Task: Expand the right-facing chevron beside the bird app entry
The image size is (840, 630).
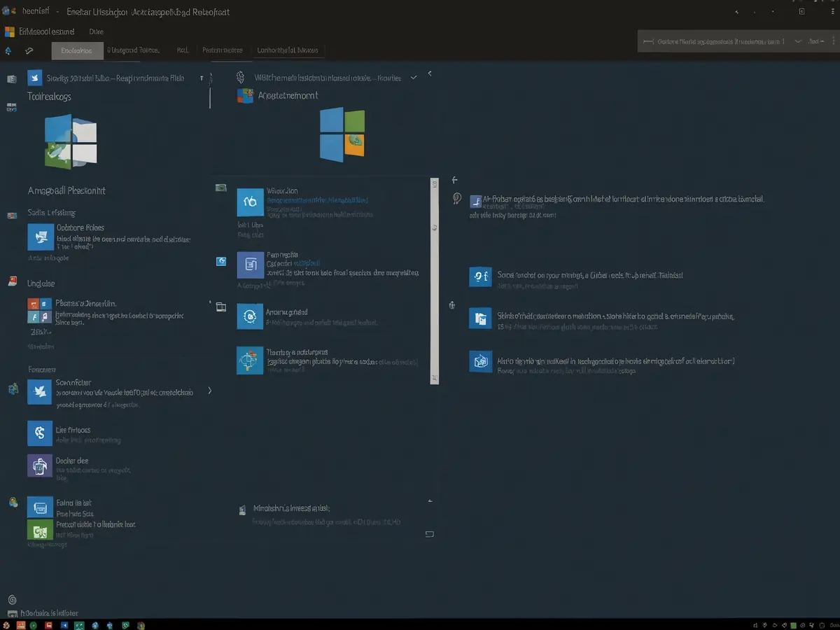Action: [x=209, y=391]
